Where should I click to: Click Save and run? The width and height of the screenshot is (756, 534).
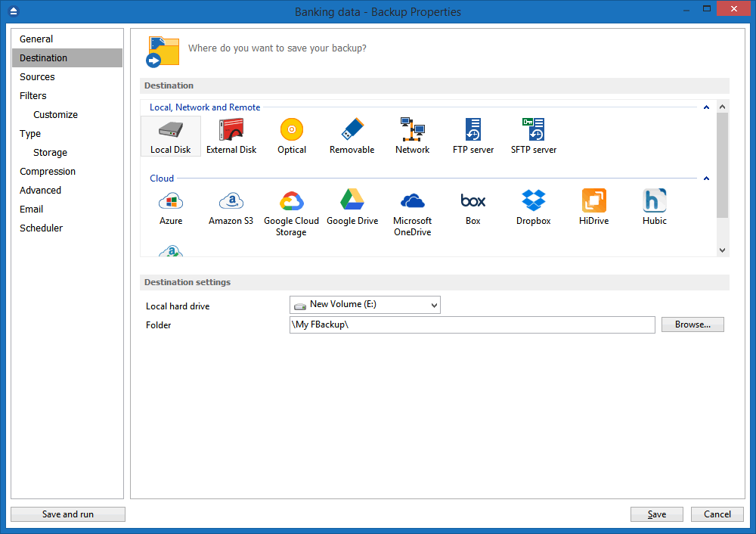(68, 514)
